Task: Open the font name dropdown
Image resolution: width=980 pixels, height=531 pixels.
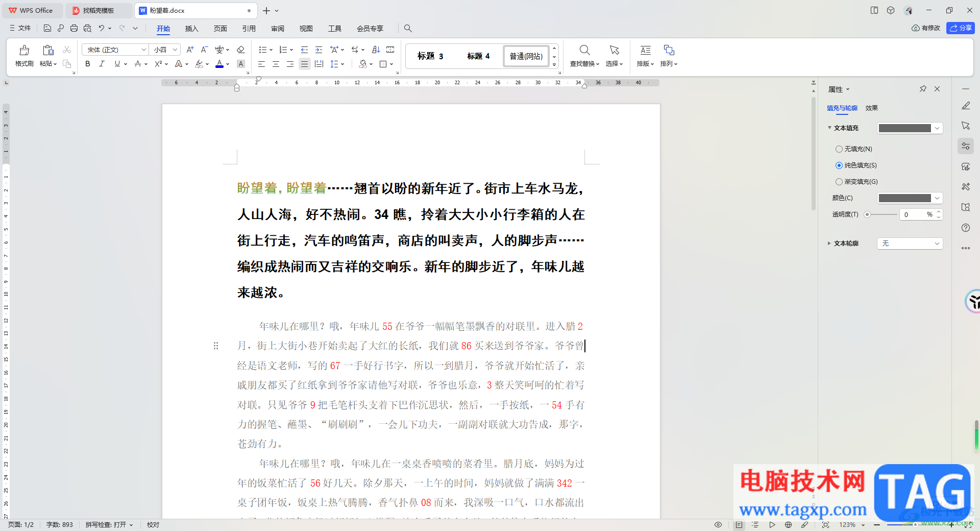Action: coord(144,50)
